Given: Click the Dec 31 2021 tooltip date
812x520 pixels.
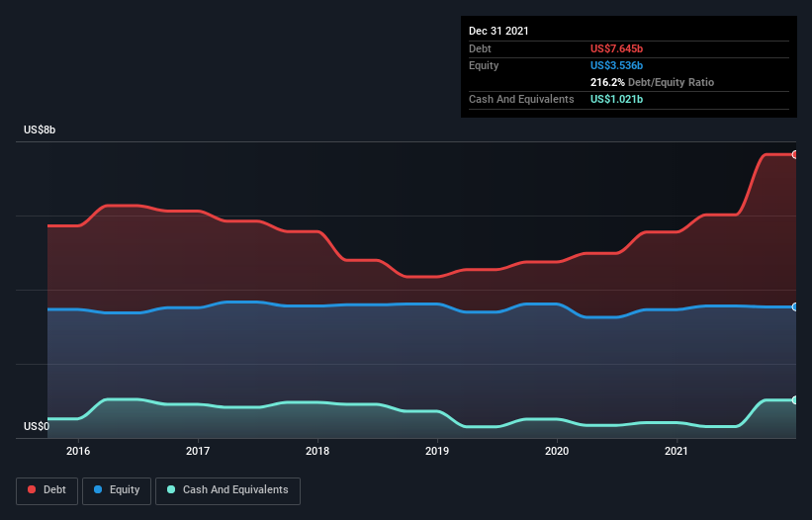Looking at the screenshot, I should [x=498, y=31].
